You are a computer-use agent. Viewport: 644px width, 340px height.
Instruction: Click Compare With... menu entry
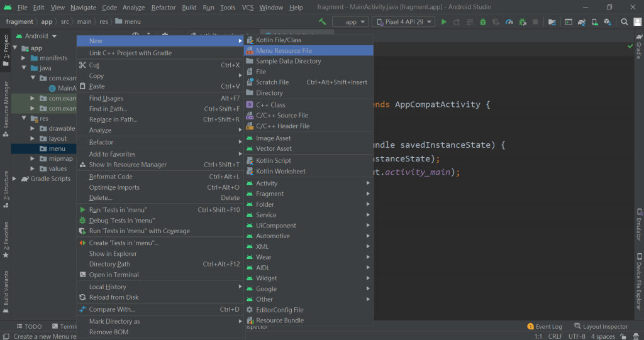click(x=160, y=309)
